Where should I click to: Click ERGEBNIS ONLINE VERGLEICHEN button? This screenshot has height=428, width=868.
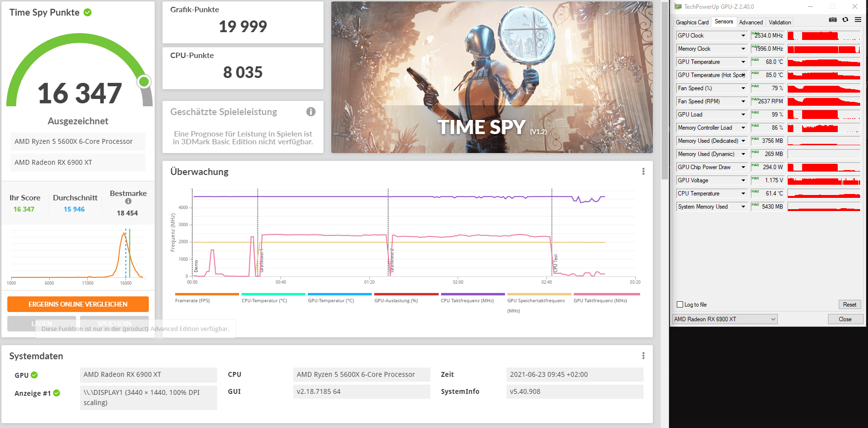tap(78, 304)
